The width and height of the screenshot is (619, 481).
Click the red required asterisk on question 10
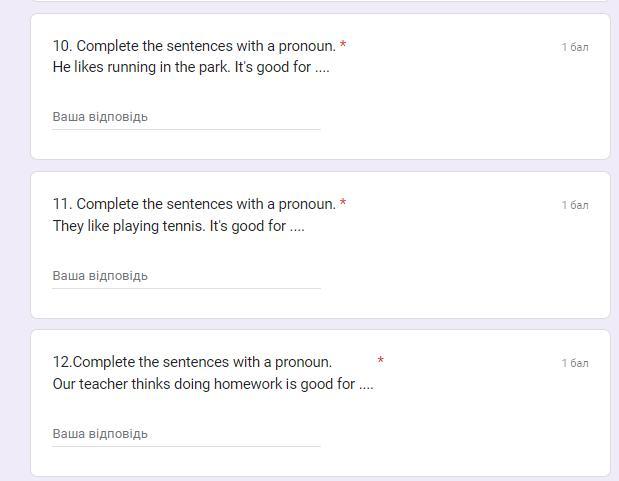(x=343, y=45)
